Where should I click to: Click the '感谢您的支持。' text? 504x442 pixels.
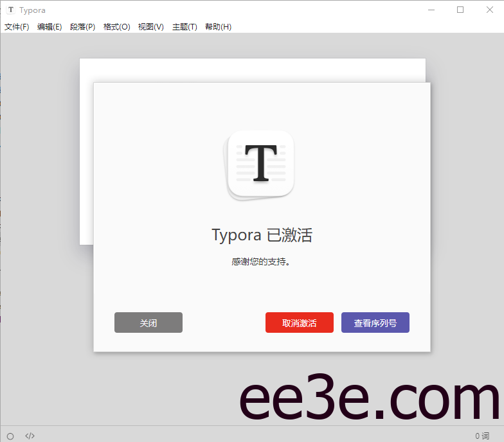(x=261, y=262)
